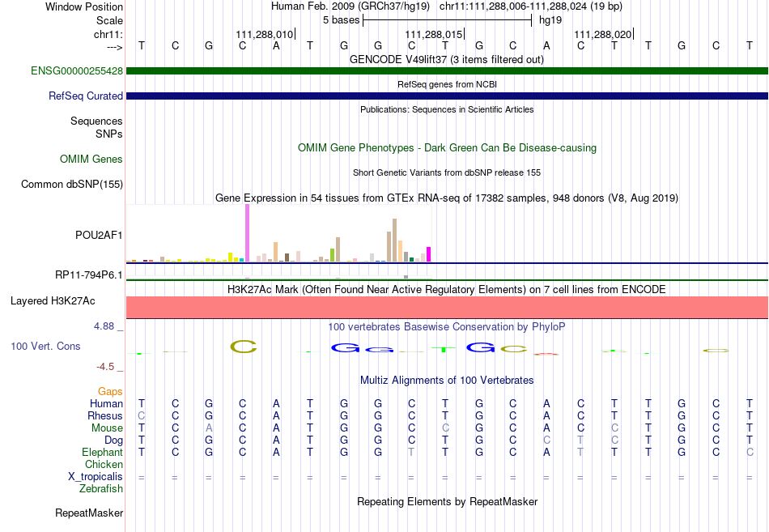This screenshot has width=769, height=532.
Task: Click the ENSG00000255428 gene label
Action: pos(77,70)
